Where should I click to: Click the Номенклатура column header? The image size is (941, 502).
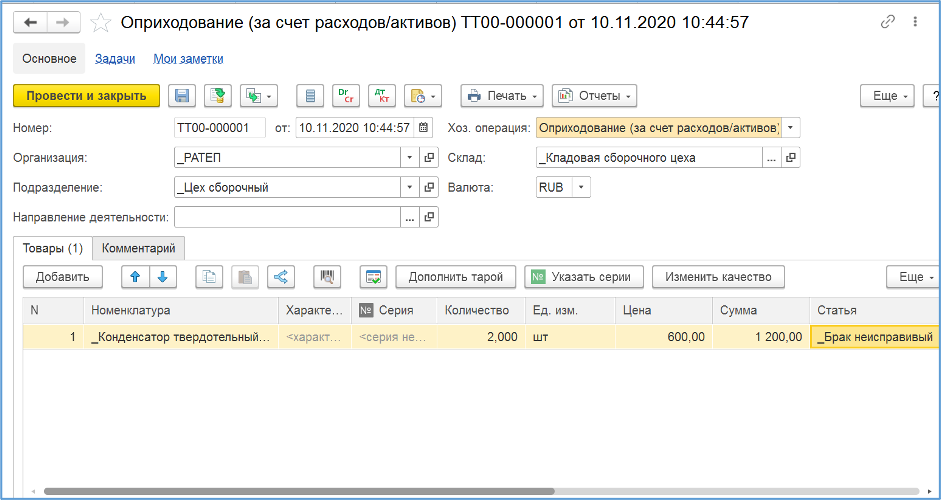181,310
